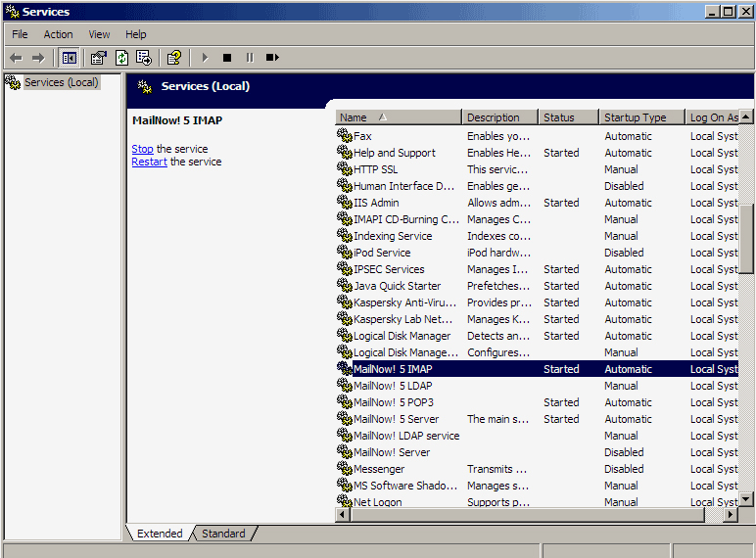Click the vertical scrollbar thumb

click(746, 239)
